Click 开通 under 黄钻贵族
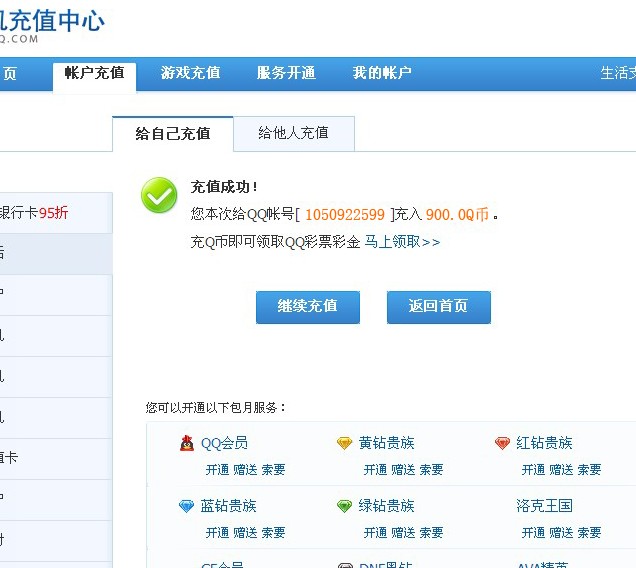This screenshot has height=568, width=636. 375,470
